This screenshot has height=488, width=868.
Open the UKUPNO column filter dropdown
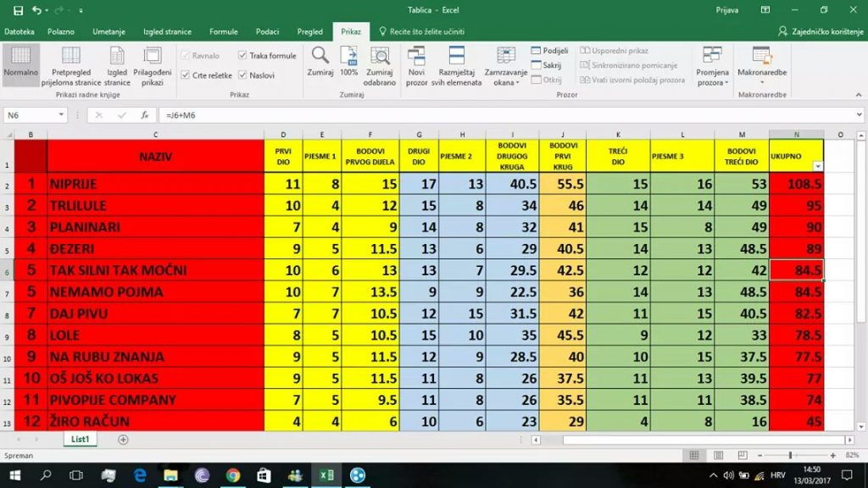point(817,166)
